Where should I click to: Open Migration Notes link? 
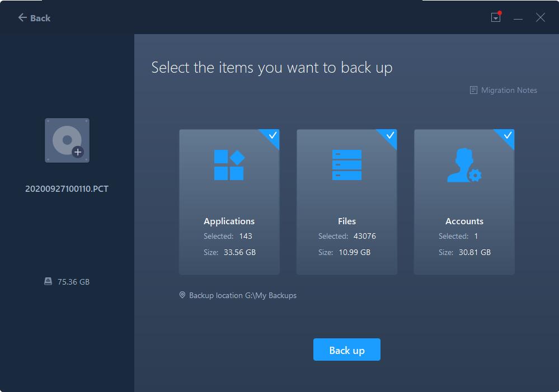point(509,90)
